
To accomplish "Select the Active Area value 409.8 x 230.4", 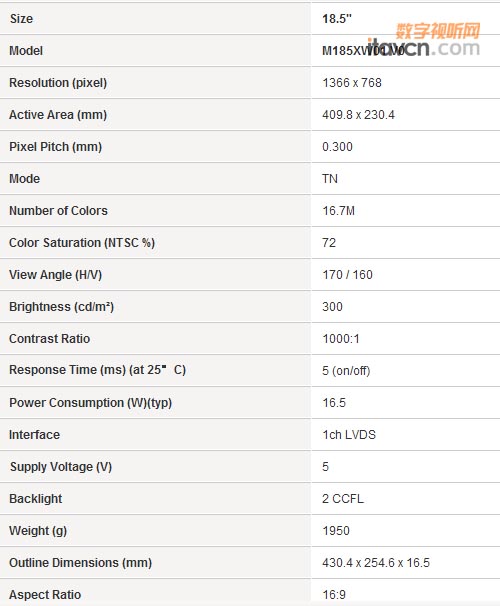I will click(359, 115).
